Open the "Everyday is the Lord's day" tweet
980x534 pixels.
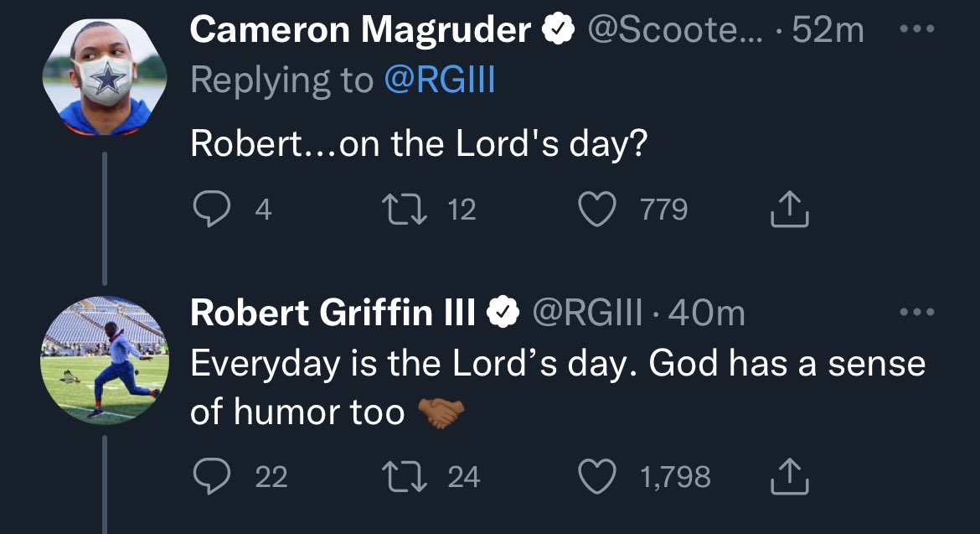(557, 365)
